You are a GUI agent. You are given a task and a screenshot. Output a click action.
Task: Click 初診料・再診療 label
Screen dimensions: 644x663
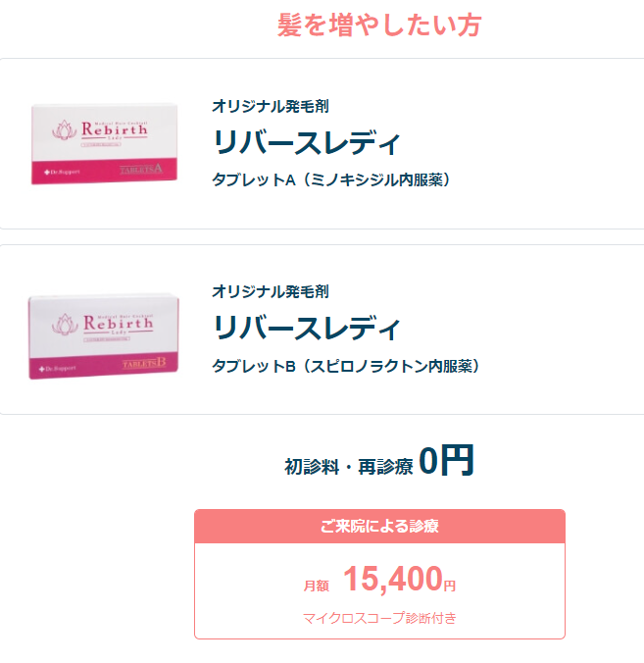pos(348,467)
